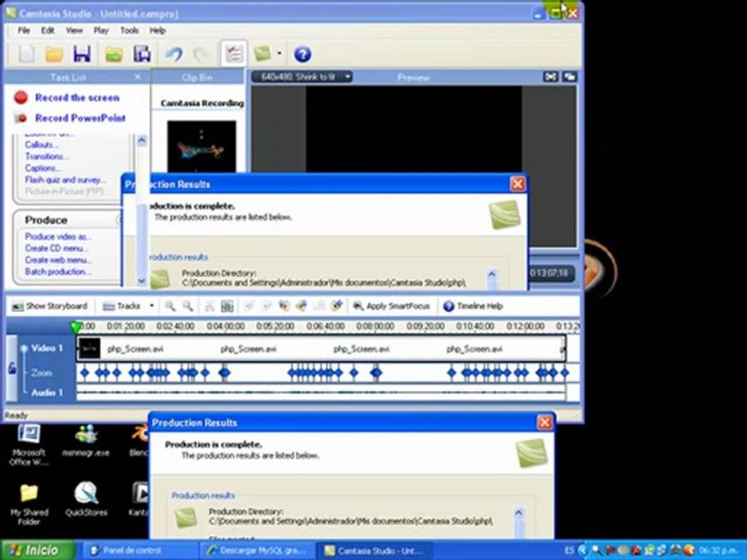Click the green playhead seek marker

75,327
